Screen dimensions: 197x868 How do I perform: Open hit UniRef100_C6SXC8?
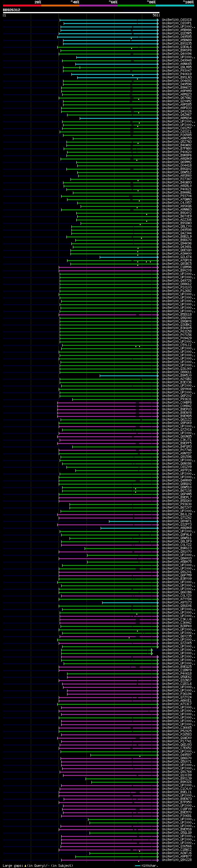177,20
